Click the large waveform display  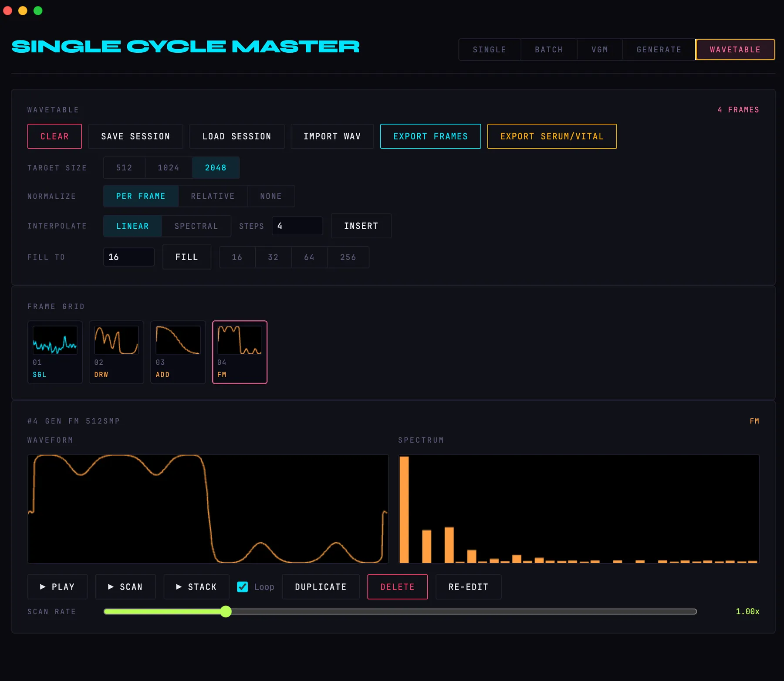208,509
